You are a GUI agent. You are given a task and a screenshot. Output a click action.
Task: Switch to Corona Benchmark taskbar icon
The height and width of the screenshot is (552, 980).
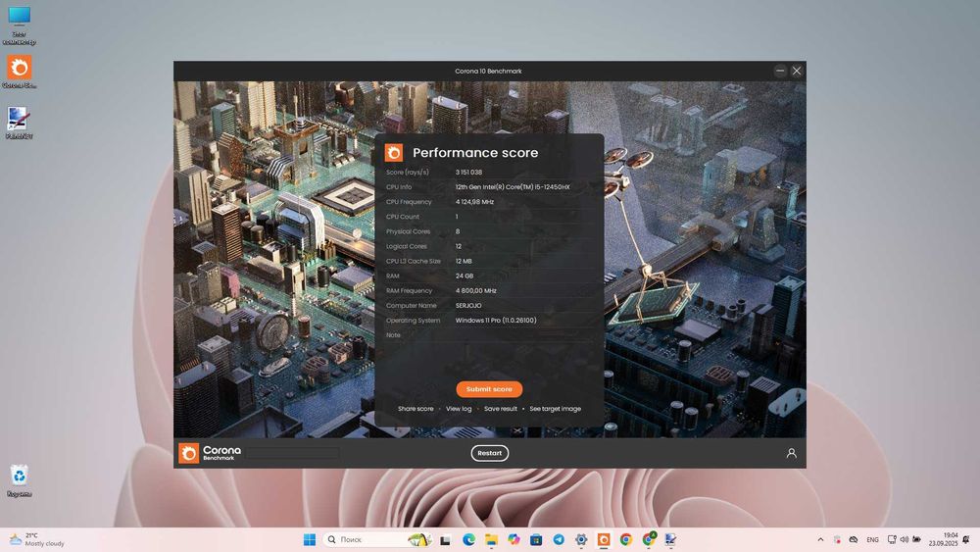click(604, 539)
